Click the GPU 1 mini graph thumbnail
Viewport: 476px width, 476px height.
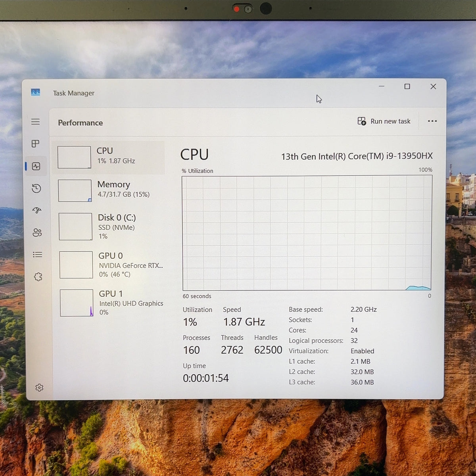coord(77,303)
